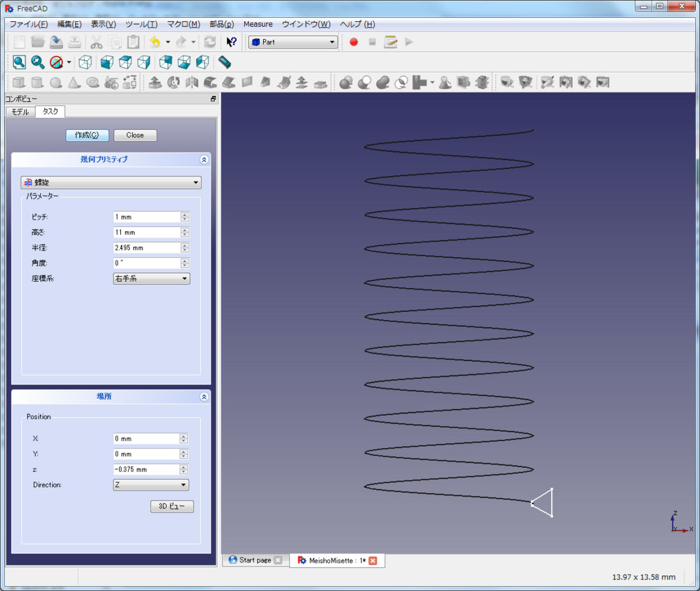Open the redo history dropdown arrow

click(193, 42)
